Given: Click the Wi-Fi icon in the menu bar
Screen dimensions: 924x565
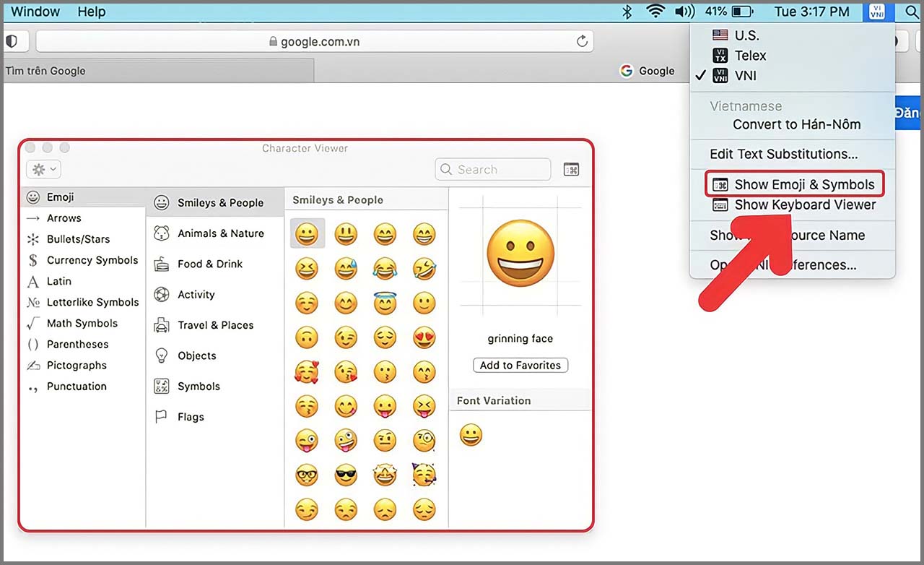Looking at the screenshot, I should coord(655,12).
